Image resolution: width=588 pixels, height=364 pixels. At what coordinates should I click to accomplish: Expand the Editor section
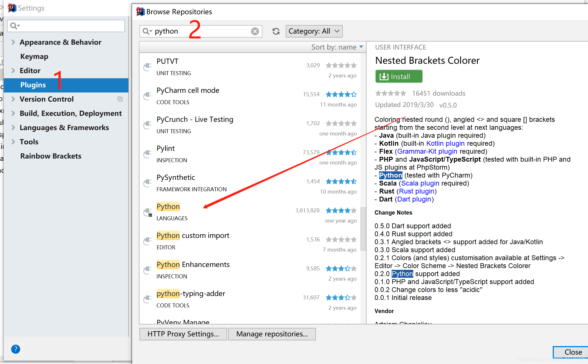pyautogui.click(x=13, y=71)
